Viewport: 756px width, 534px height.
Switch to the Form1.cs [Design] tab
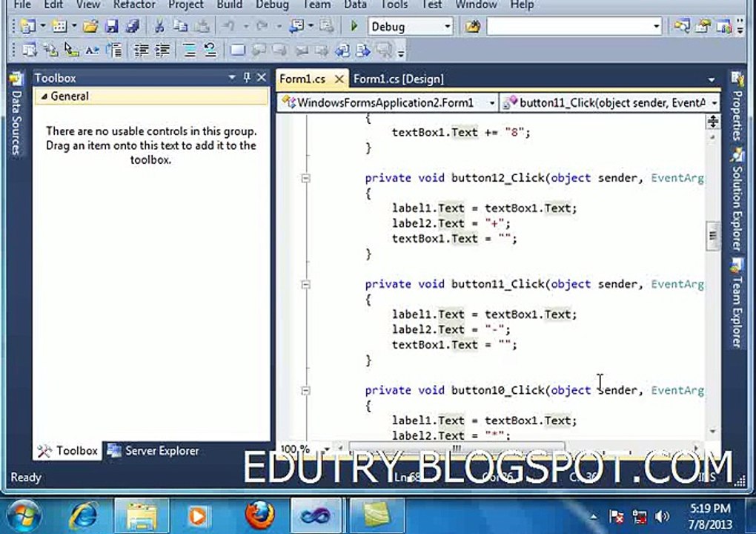pos(398,79)
